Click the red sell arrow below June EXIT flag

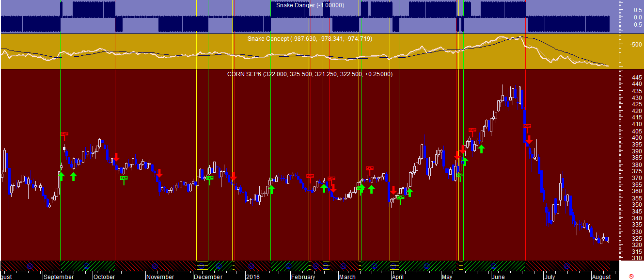tap(529, 140)
